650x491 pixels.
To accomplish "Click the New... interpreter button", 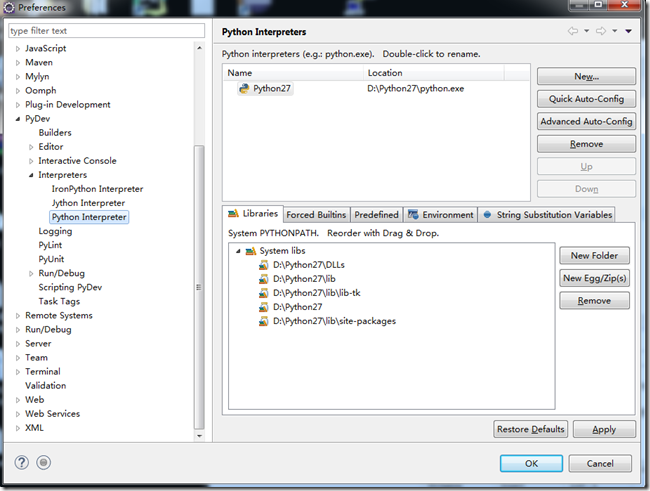I will (586, 76).
